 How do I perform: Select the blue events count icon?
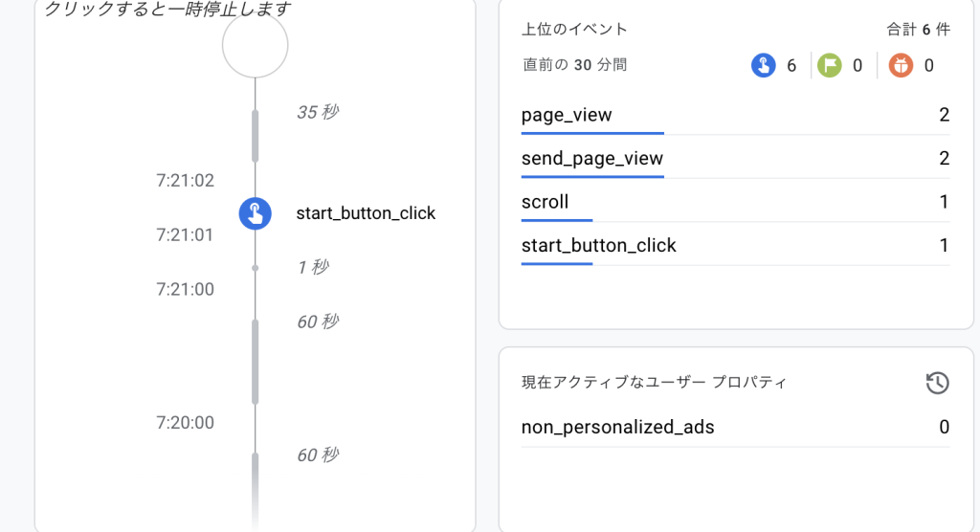pos(763,65)
